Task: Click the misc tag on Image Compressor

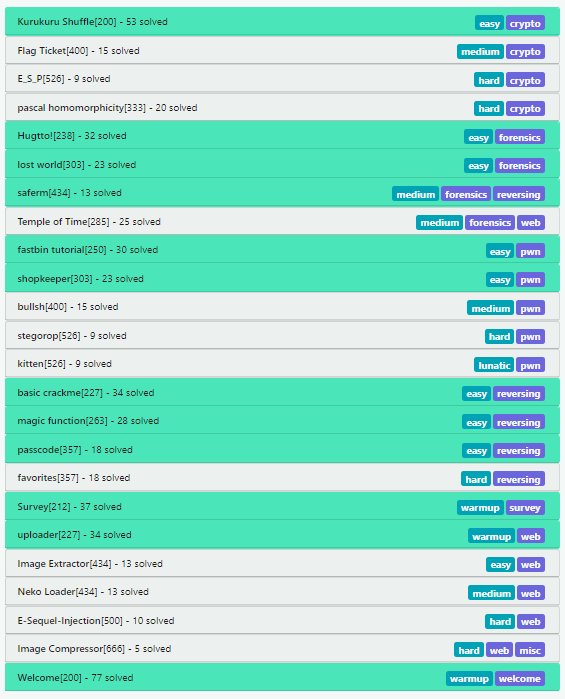Action: pyautogui.click(x=530, y=651)
